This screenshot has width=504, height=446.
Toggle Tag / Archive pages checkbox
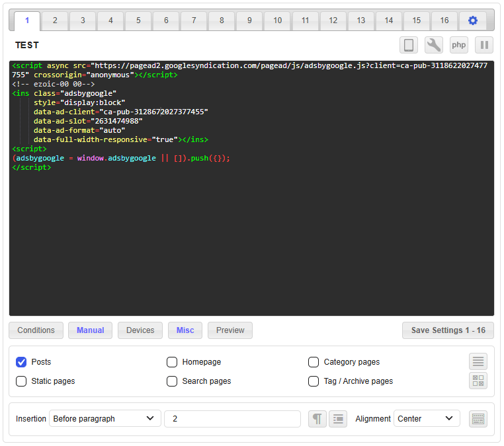314,381
